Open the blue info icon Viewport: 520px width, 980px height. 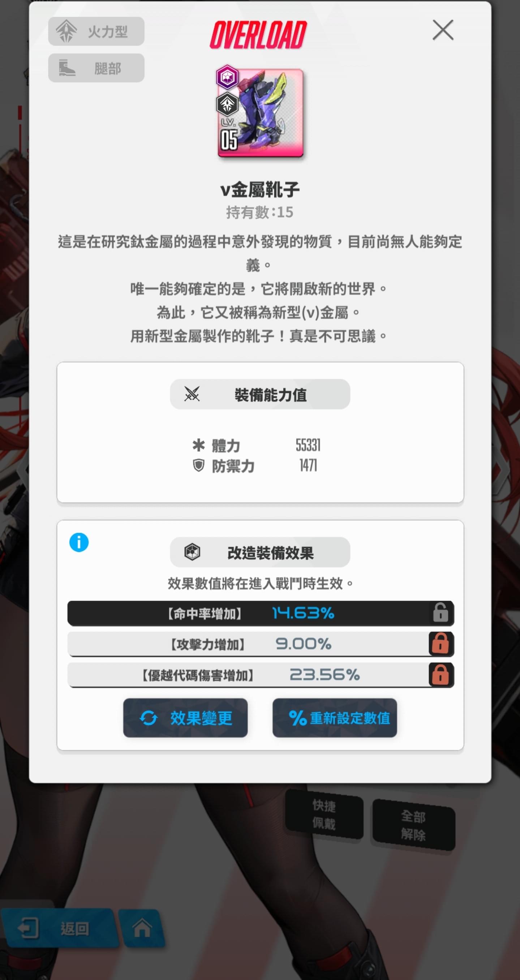coord(79,542)
